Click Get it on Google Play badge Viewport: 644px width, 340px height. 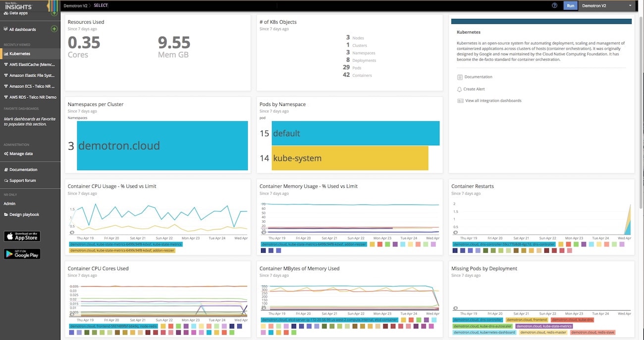22,254
